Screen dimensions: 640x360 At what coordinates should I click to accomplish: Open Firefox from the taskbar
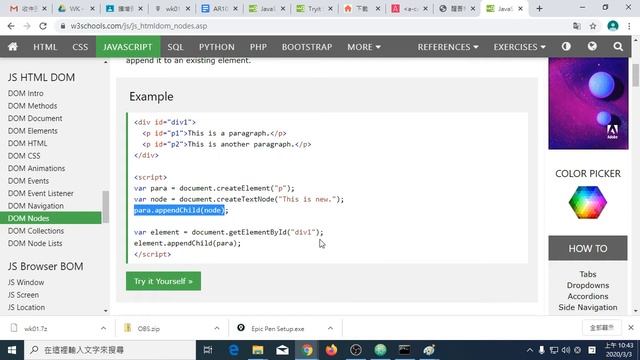tap(331, 350)
